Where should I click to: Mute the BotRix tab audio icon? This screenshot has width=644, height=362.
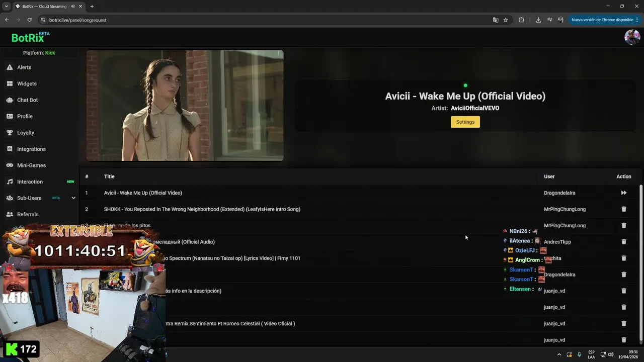pyautogui.click(x=73, y=7)
